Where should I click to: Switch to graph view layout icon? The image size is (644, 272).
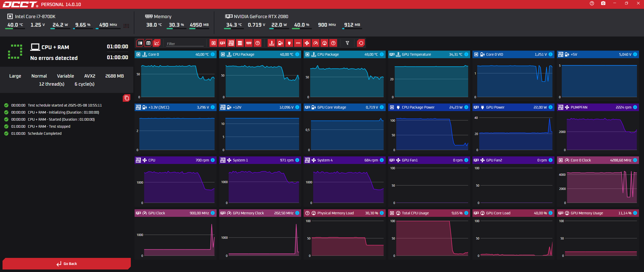pyautogui.click(x=157, y=43)
